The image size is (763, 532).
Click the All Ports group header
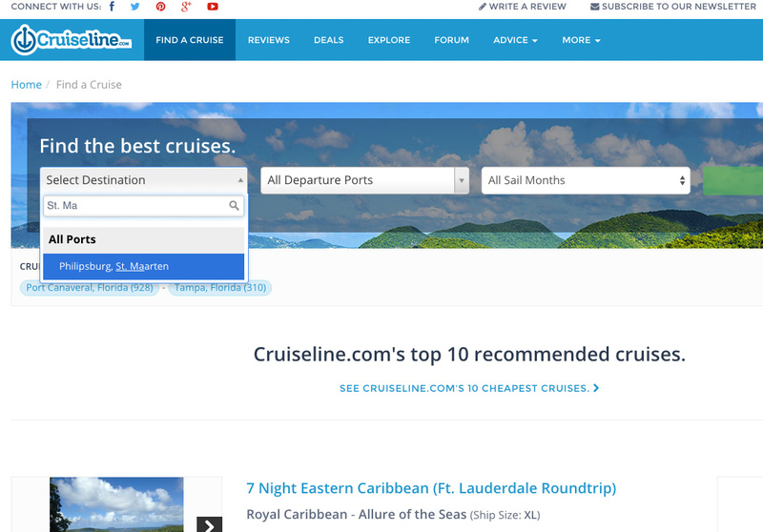(144, 239)
